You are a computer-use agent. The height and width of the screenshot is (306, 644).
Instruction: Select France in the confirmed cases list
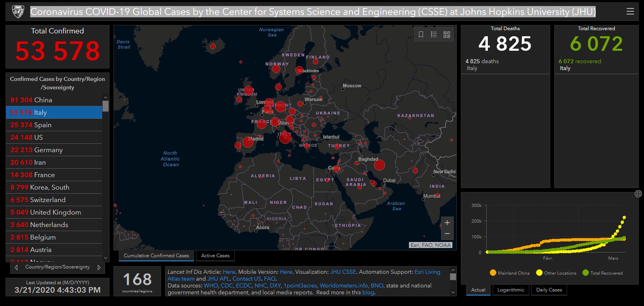pyautogui.click(x=54, y=175)
